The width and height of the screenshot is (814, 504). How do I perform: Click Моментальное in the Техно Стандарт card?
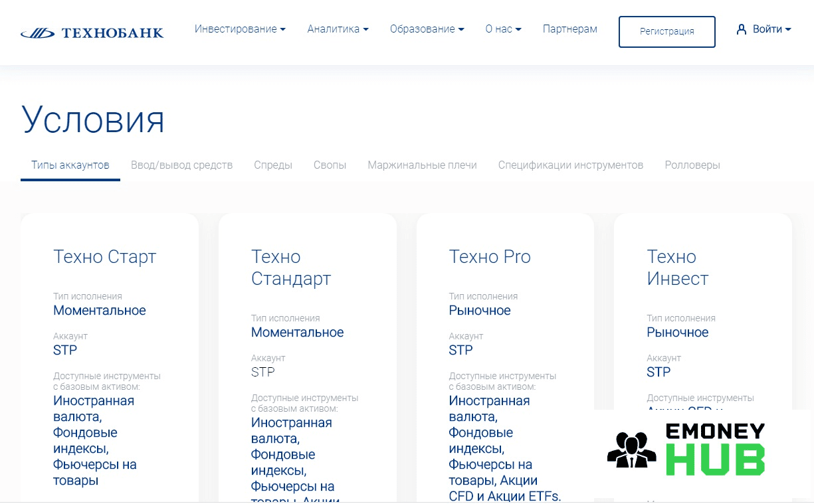[x=297, y=332]
